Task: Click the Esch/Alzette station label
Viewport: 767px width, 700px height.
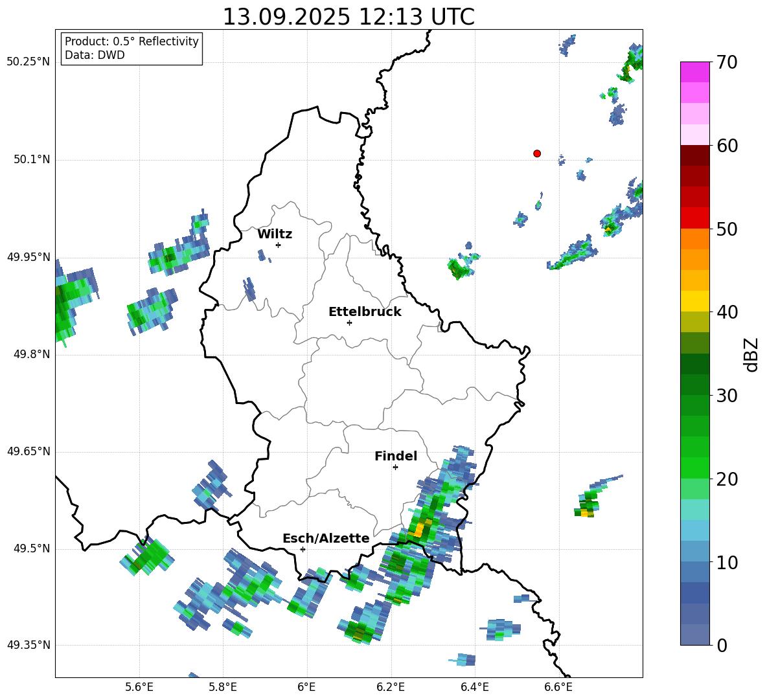Action: [x=326, y=539]
